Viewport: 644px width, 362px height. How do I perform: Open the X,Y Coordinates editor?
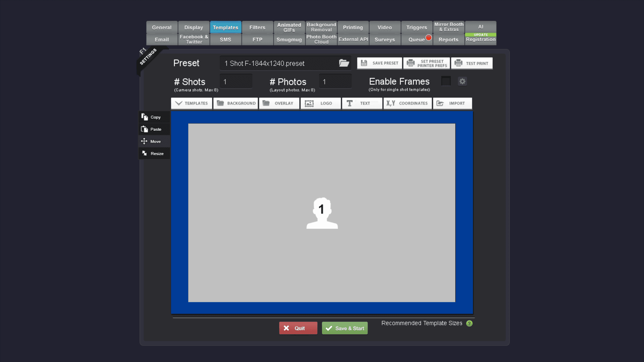click(408, 103)
